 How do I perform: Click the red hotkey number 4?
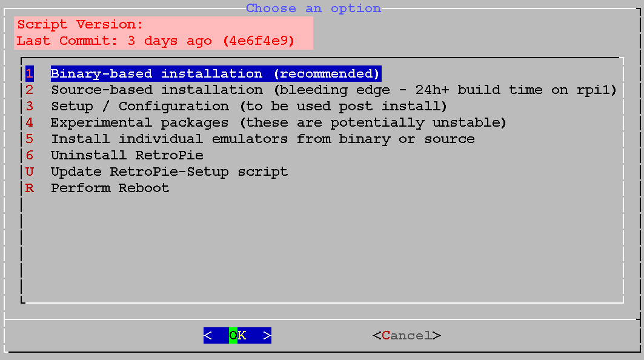tap(30, 123)
